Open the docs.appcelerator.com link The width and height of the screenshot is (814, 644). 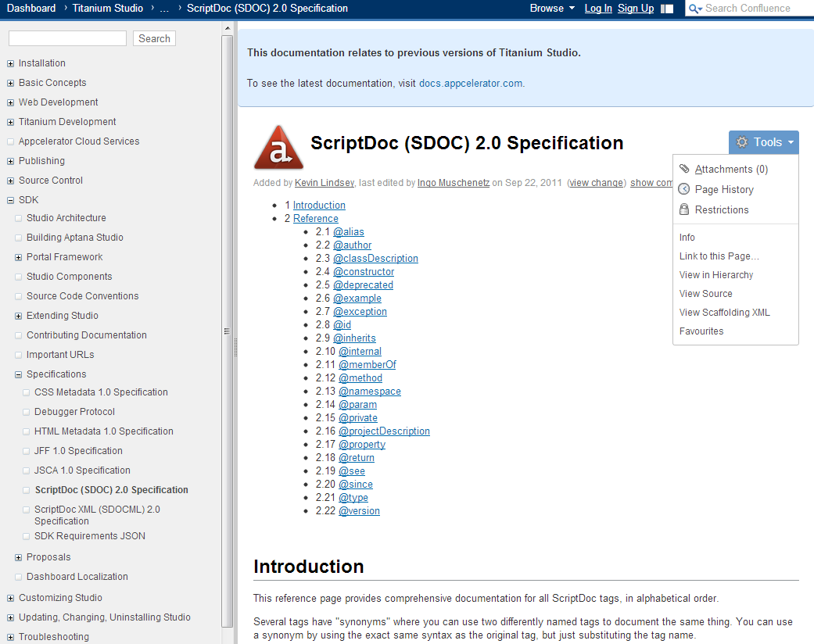coord(470,83)
